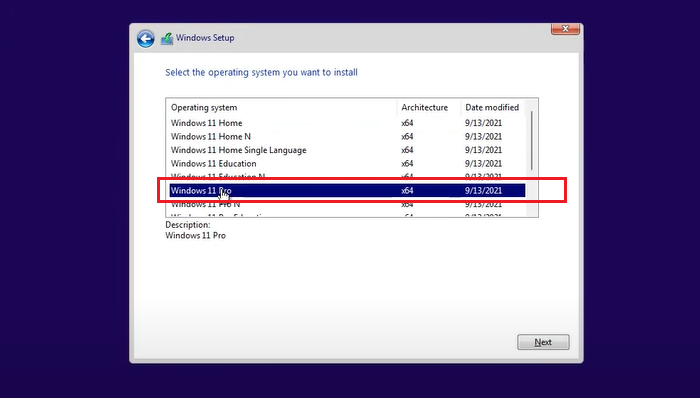This screenshot has width=700, height=401.
Task: Select Windows 11 Home N edition
Action: 211,136
